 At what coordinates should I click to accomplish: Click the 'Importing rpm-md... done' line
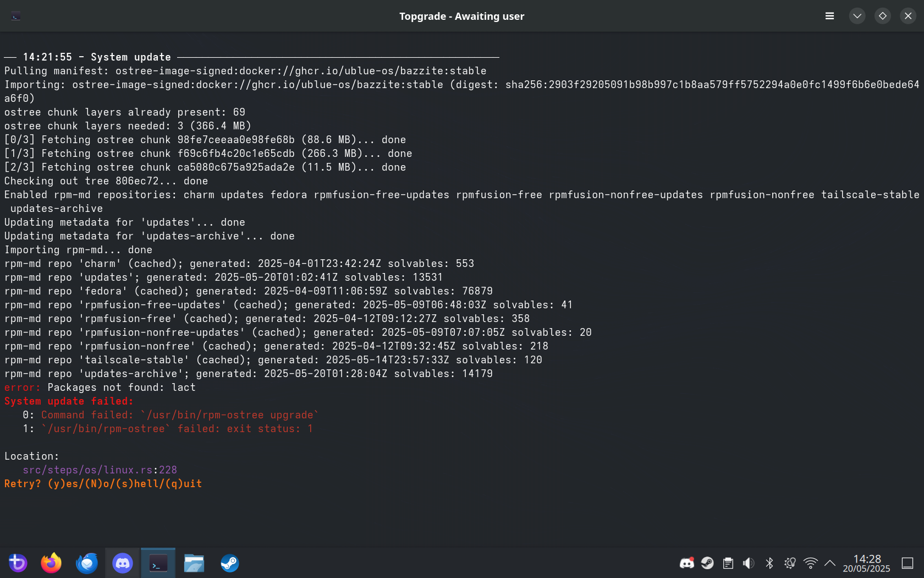coord(79,250)
